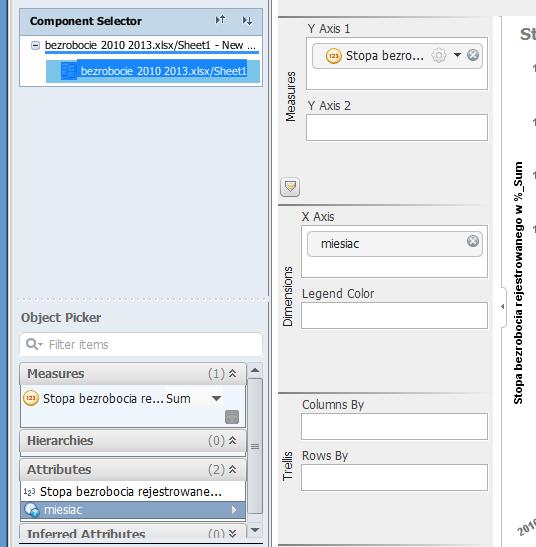Screen dimensions: 536x547
Task: Click the Object Picker scrollbar down arrow
Action: click(x=255, y=530)
